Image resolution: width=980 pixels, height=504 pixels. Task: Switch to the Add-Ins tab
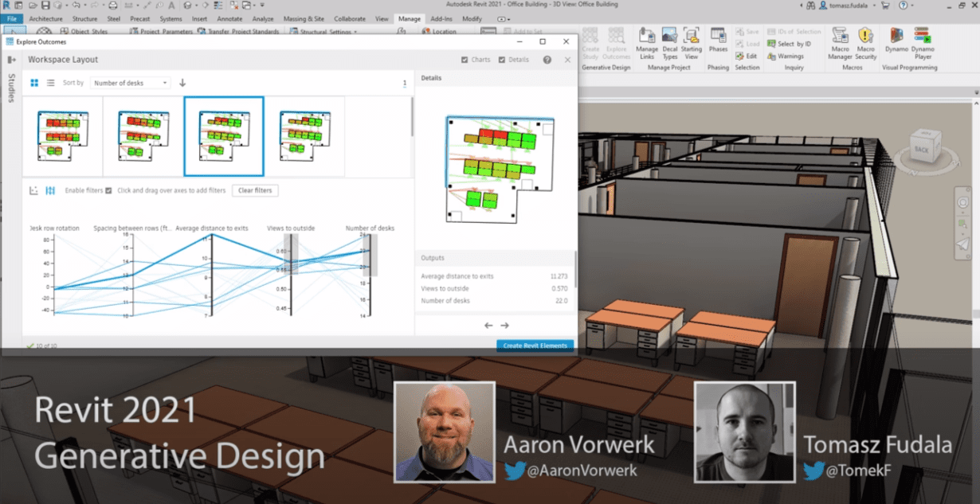441,18
